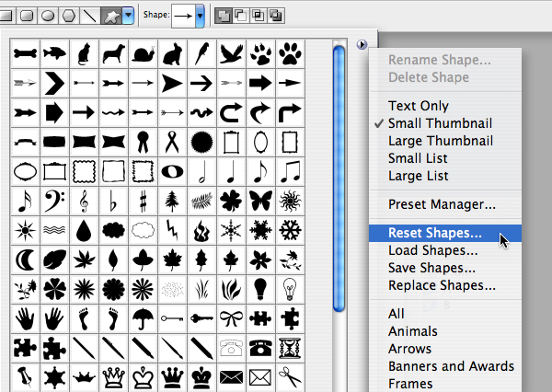Pick the bass clef shape
Screen dimensions: 552x392
pos(54,202)
